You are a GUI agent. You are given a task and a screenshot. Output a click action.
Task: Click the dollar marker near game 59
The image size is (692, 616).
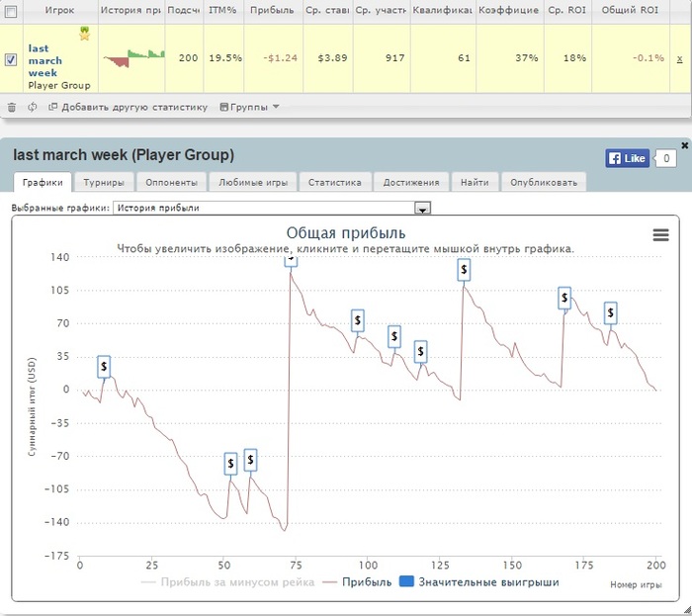pyautogui.click(x=250, y=460)
